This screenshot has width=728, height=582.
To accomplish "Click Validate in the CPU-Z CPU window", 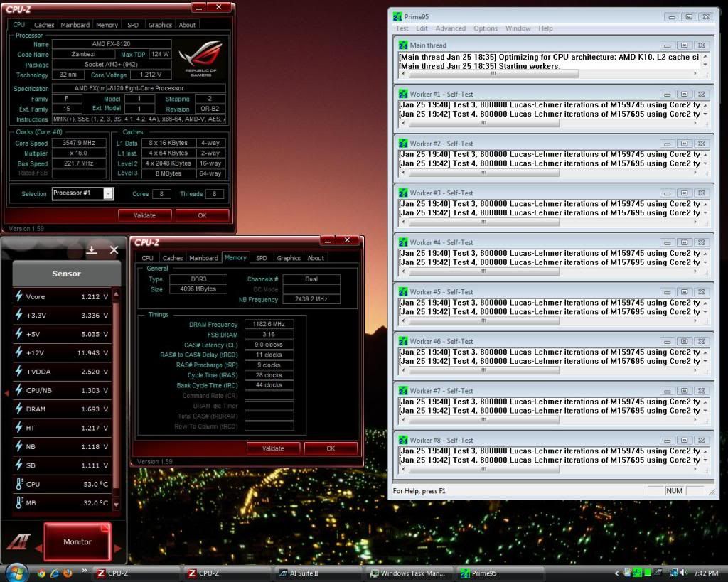I will [144, 215].
